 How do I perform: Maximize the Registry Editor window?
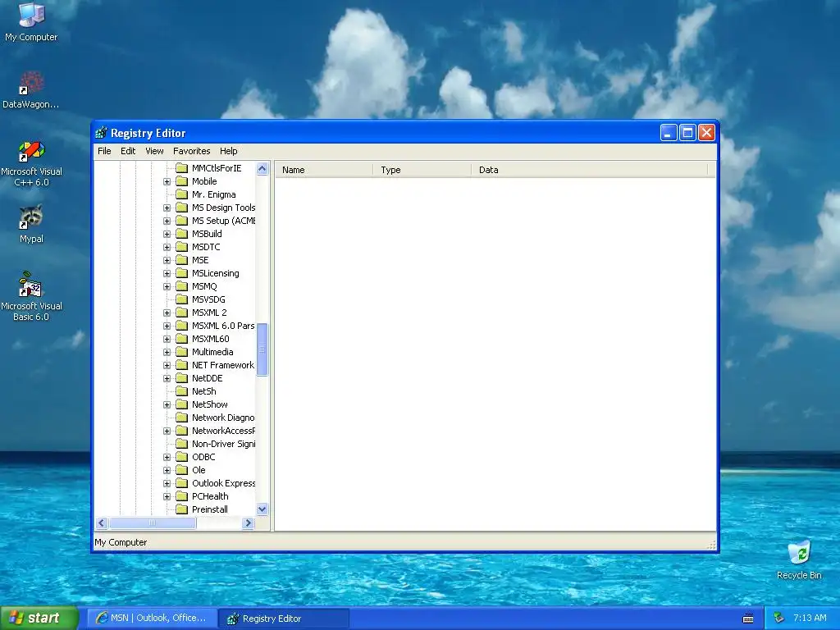coord(687,132)
